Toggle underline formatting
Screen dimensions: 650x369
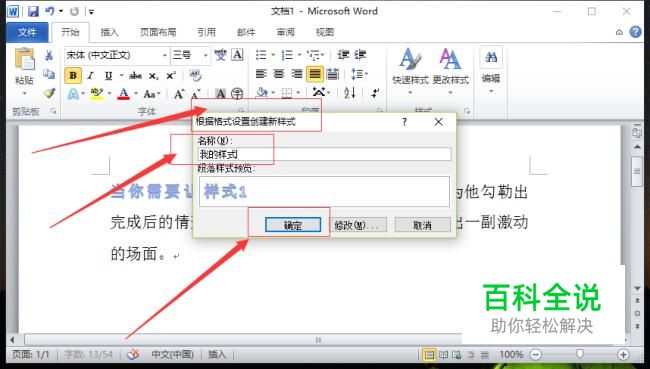pyautogui.click(x=109, y=75)
